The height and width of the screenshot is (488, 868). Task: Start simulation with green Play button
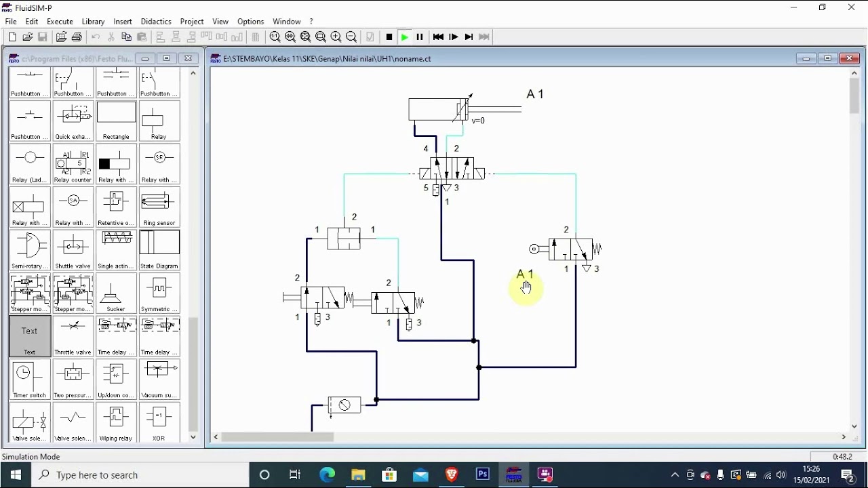tap(404, 37)
